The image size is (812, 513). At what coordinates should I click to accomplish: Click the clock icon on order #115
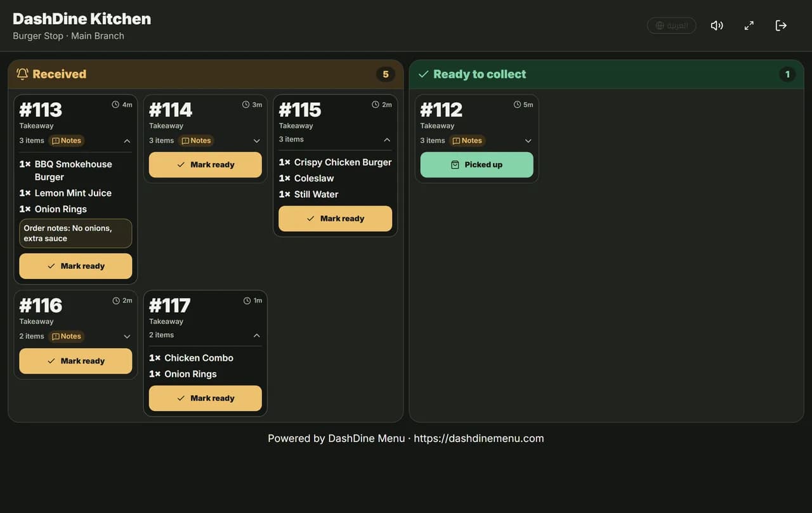376,105
